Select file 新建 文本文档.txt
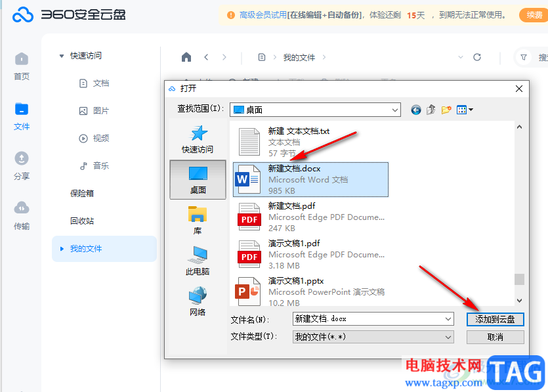548x392 pixels. 310,142
